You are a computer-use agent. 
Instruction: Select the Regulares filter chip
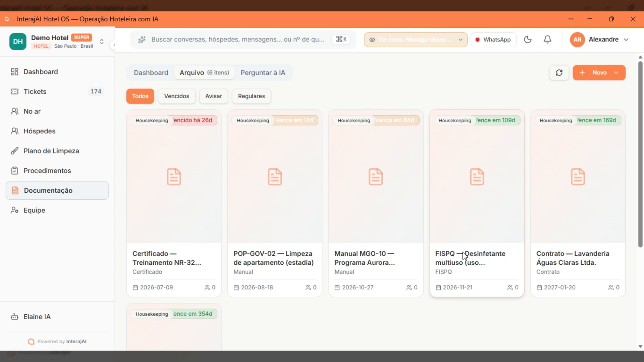251,96
